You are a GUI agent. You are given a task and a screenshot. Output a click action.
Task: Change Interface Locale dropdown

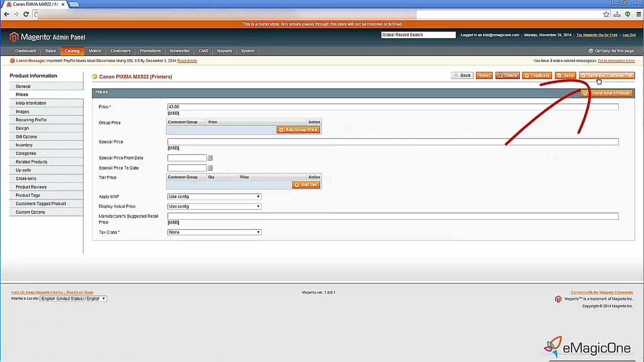point(73,299)
